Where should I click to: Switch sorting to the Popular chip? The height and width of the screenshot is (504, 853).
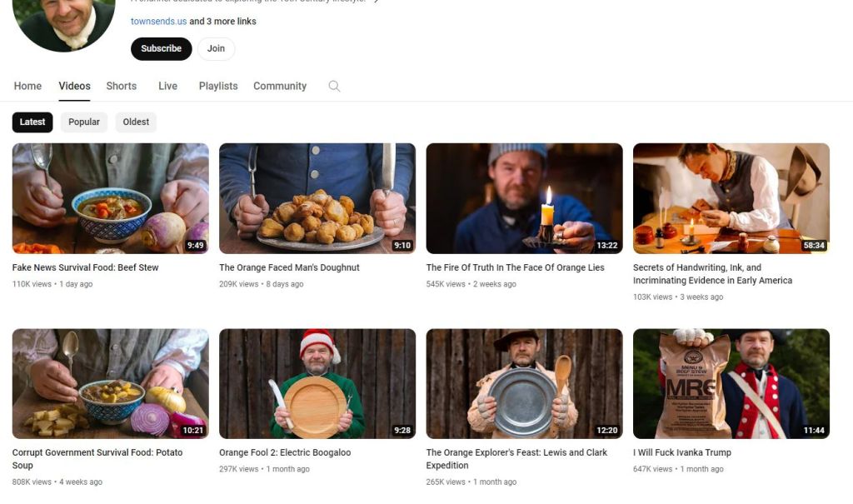(x=84, y=122)
